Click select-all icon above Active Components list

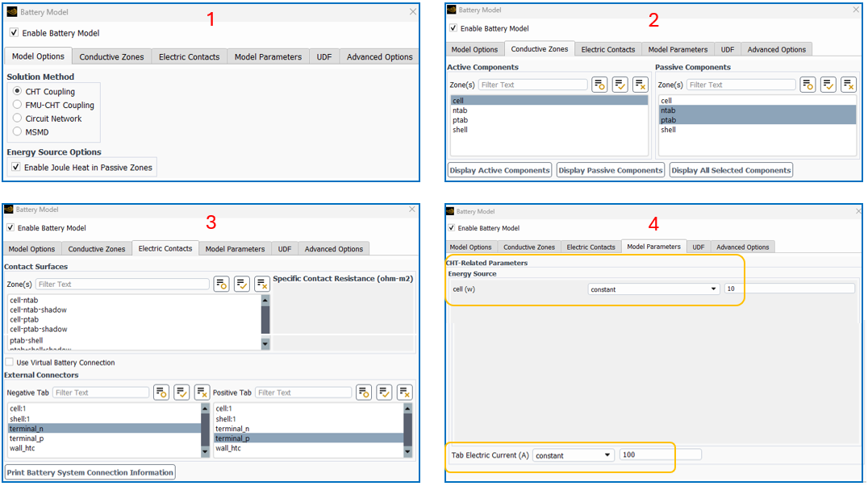pos(620,85)
